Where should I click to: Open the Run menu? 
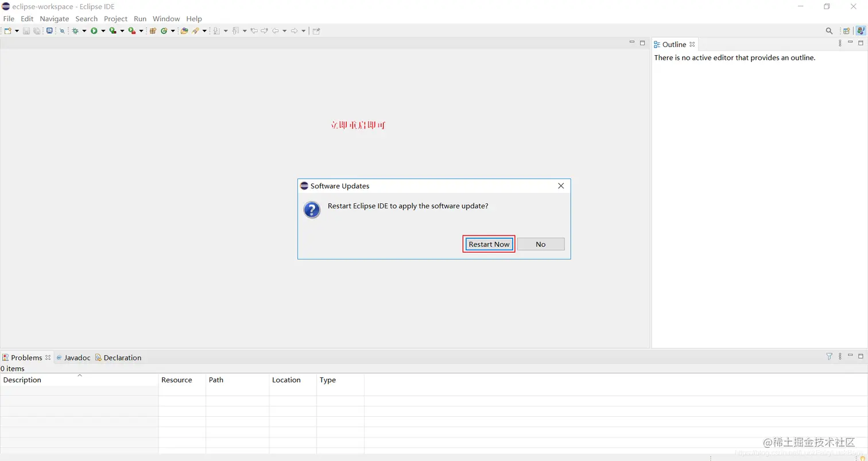[140, 18]
